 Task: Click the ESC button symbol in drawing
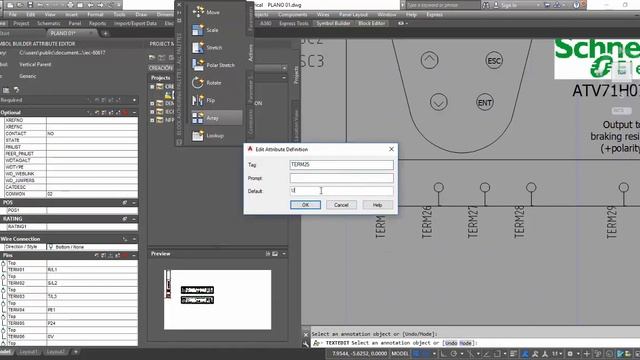pos(494,60)
